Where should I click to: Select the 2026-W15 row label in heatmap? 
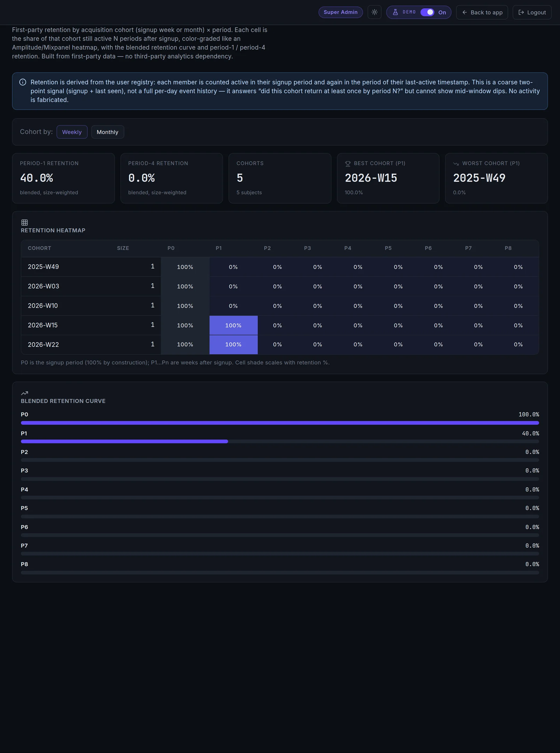[x=43, y=325]
